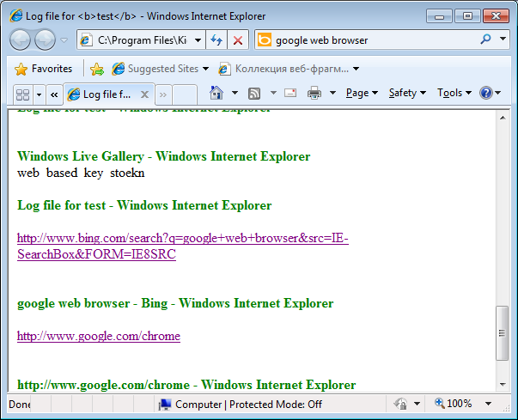The width and height of the screenshot is (518, 420).
Task: Expand the feeds dropdown arrow
Action: click(273, 93)
